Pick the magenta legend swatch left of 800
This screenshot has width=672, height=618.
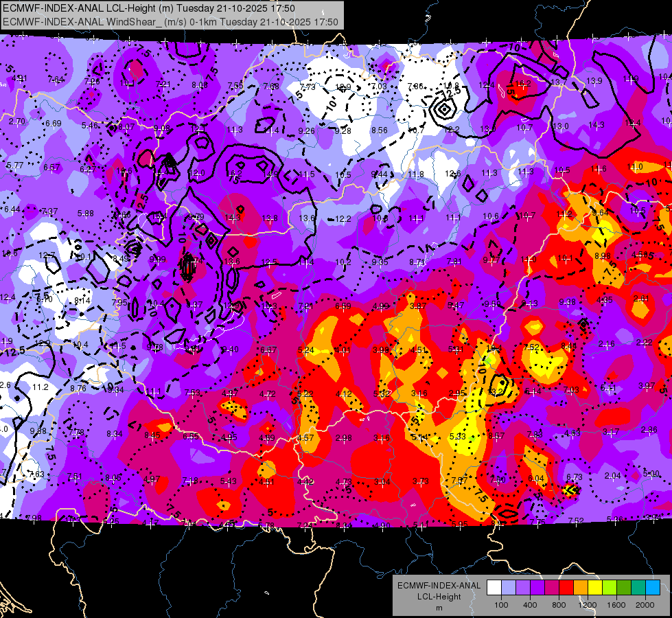(x=552, y=588)
